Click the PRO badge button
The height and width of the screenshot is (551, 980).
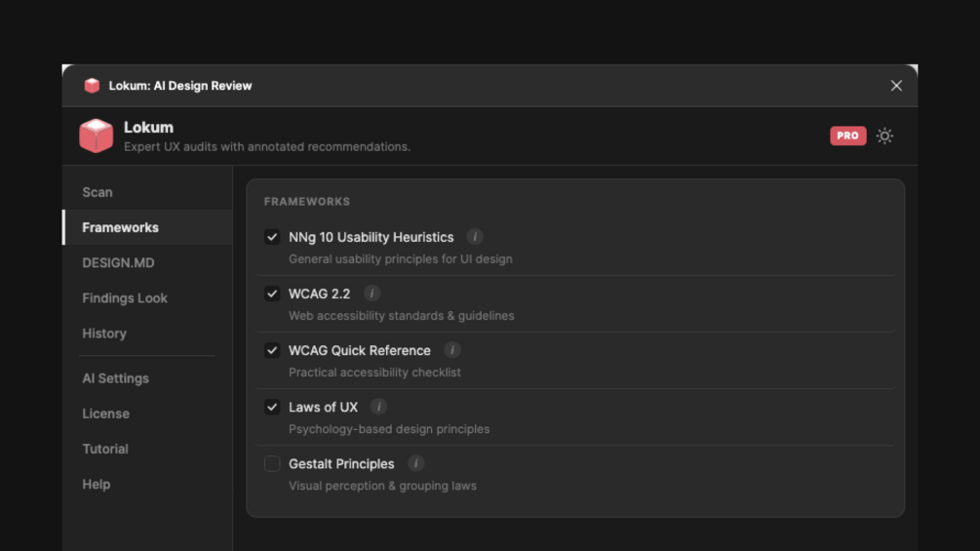click(x=847, y=136)
